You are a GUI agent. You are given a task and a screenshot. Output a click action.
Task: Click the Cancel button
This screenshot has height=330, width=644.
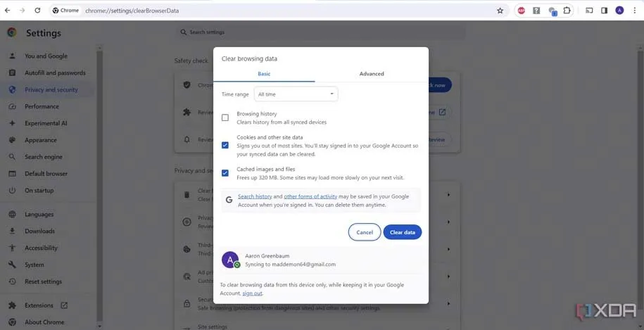(x=365, y=232)
